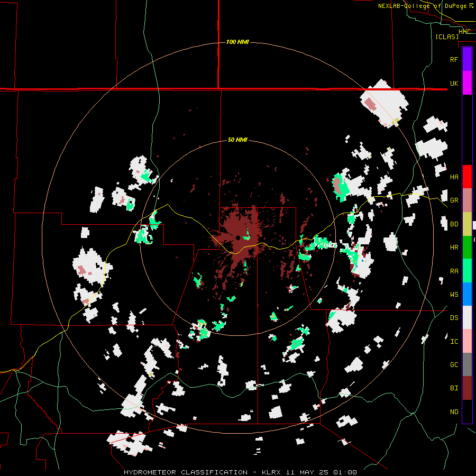The width and height of the screenshot is (476, 476).
Task: Select the olive yellow BD legend swatch
Action: click(x=467, y=224)
